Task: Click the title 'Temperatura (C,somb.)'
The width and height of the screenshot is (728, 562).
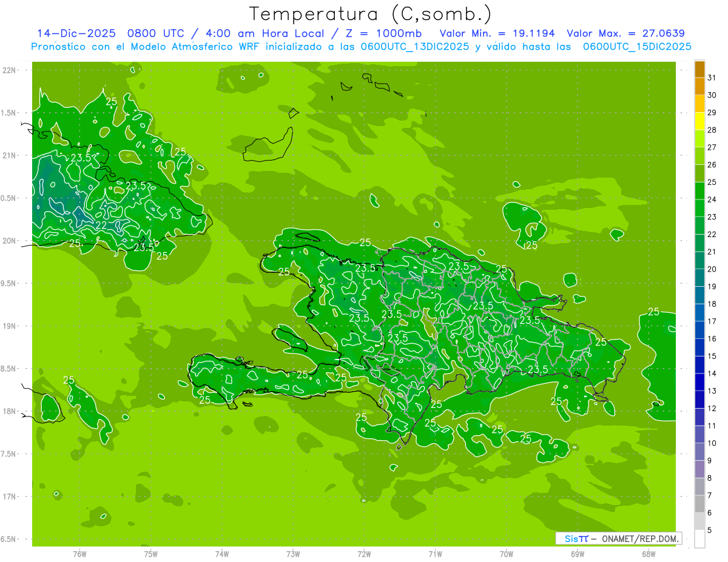Action: pyautogui.click(x=371, y=14)
